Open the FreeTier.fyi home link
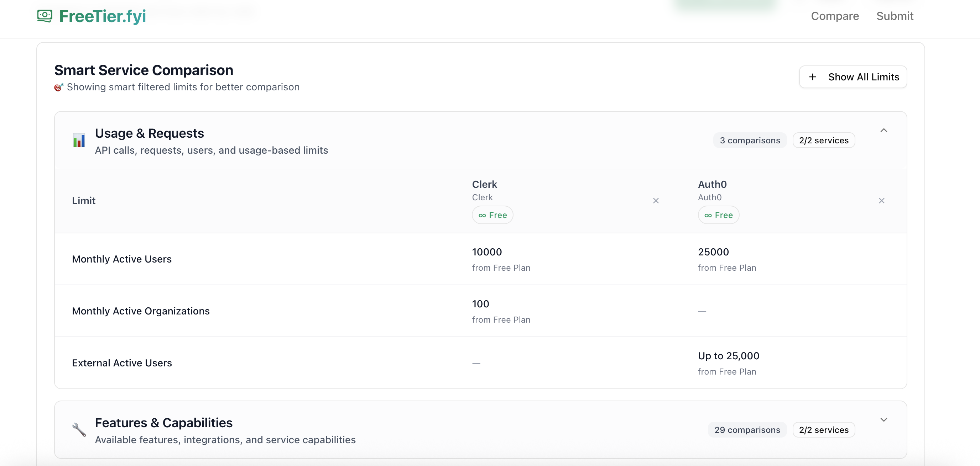Viewport: 980px width, 466px height. (92, 16)
